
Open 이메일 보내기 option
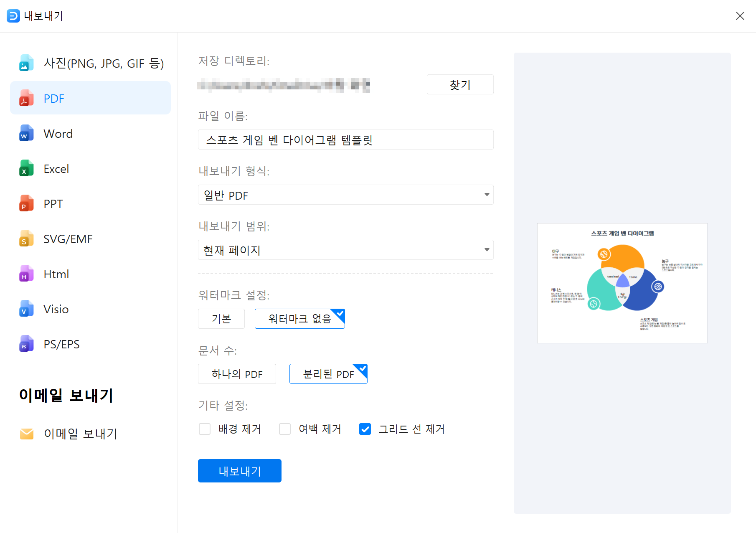90,434
